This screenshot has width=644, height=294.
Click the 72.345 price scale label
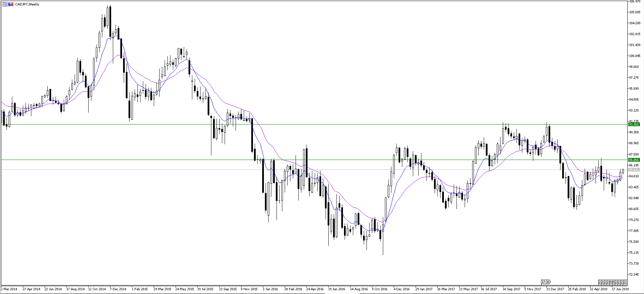pos(634,275)
